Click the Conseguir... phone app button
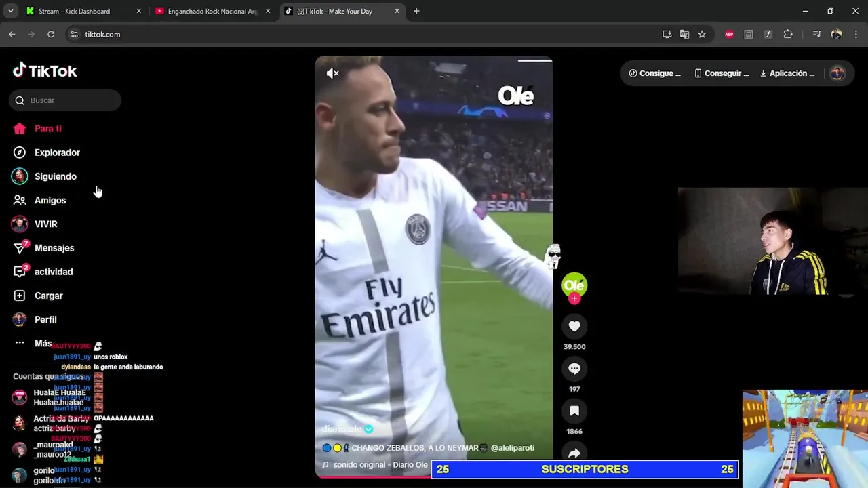The width and height of the screenshot is (868, 488). point(722,73)
